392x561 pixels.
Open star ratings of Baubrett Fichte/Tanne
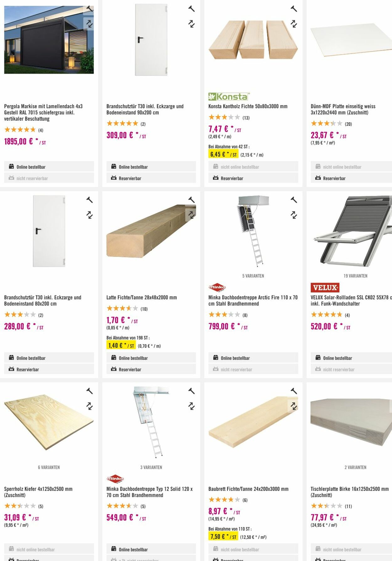point(224,500)
